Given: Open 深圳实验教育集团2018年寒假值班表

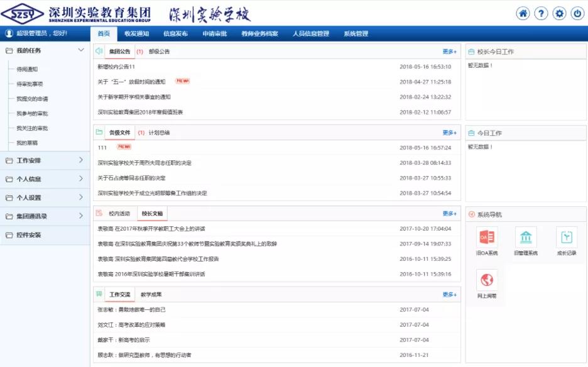Looking at the screenshot, I should tap(140, 112).
